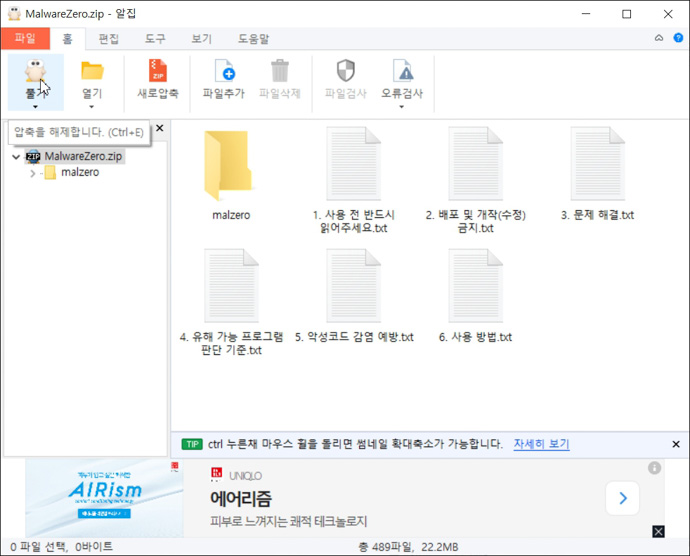Image resolution: width=690 pixels, height=556 pixels.
Task: Select file 3. 문제 해결.txt
Action: point(598,174)
